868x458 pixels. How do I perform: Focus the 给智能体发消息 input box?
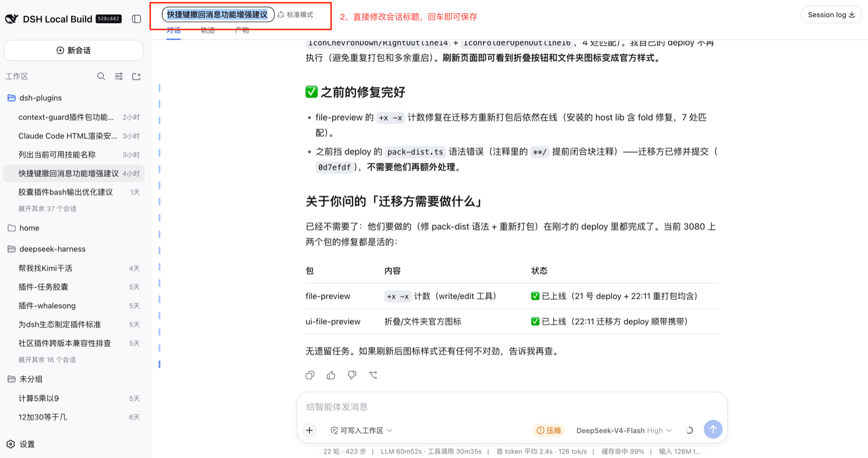coord(512,407)
